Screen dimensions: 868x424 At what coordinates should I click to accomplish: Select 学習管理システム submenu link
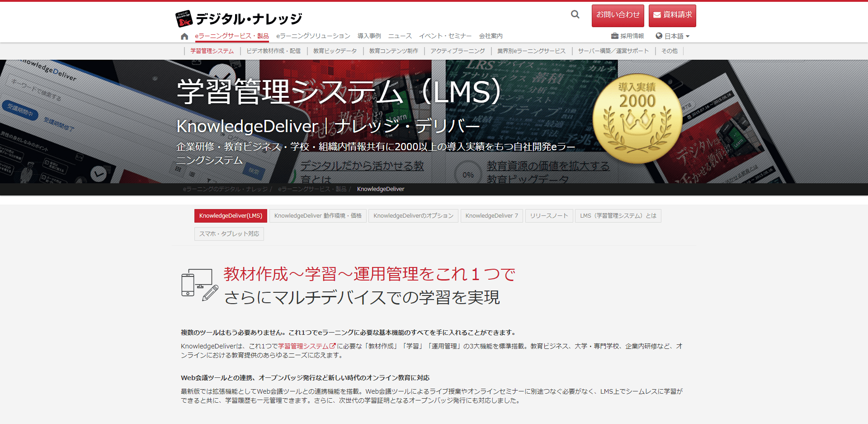tap(212, 51)
